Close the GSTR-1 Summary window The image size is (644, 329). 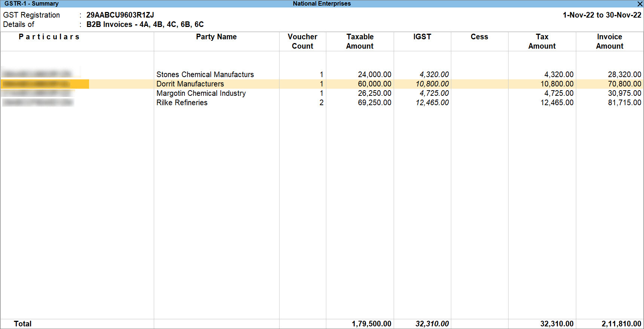pos(640,4)
